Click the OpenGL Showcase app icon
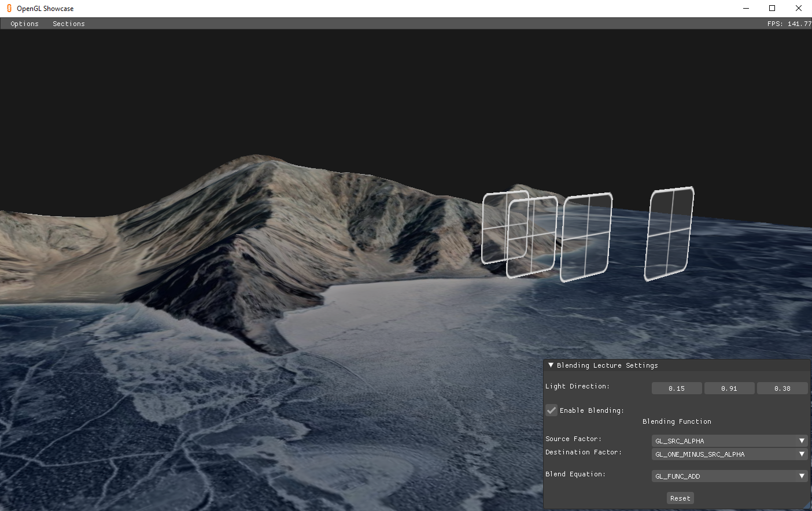Viewport: 812px width, 511px height. click(x=9, y=8)
